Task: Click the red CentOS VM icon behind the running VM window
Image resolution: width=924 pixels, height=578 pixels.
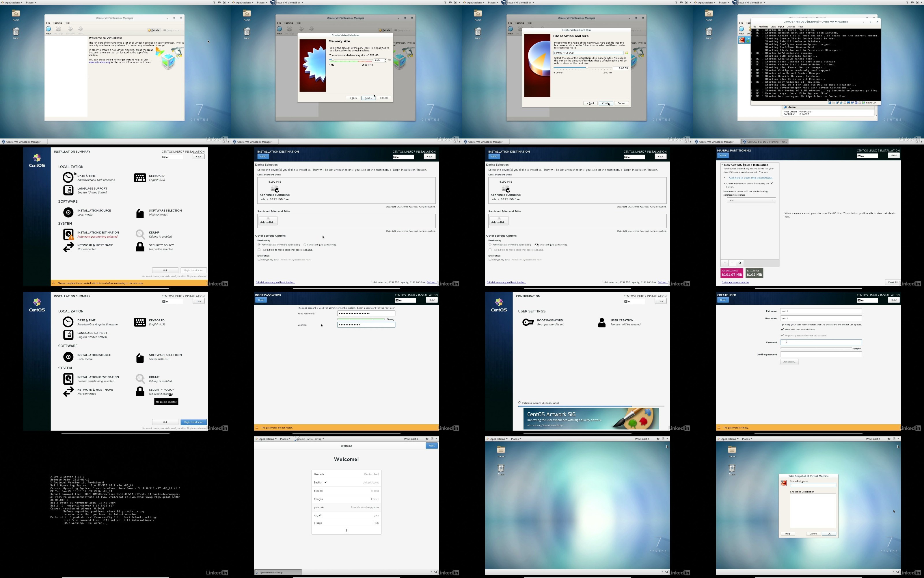Action: (x=742, y=40)
